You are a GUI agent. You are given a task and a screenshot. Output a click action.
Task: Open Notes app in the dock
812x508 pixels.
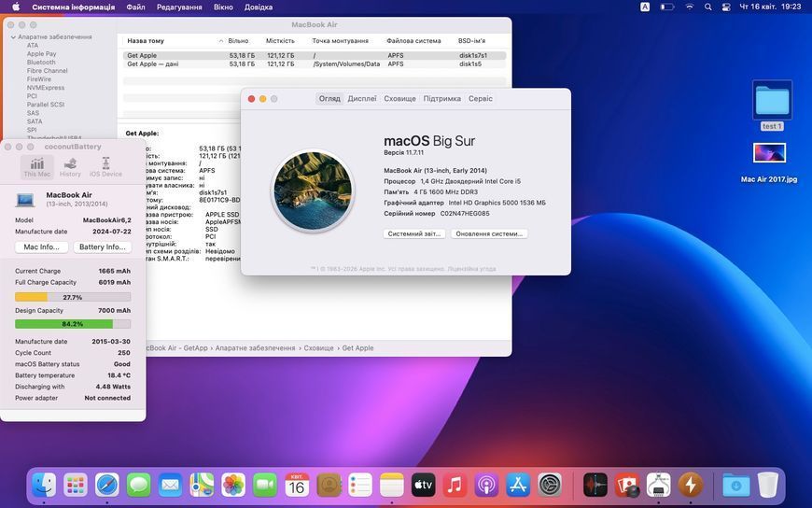391,486
